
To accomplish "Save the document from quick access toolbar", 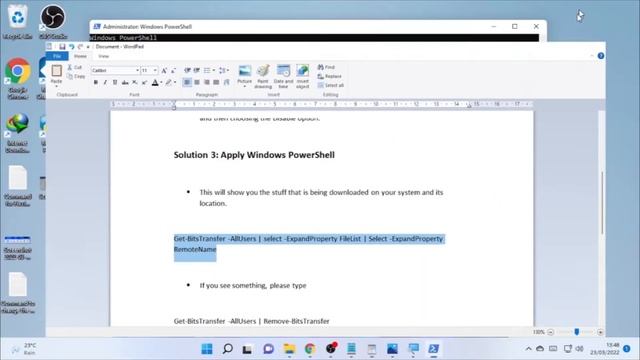I will click(x=62, y=47).
